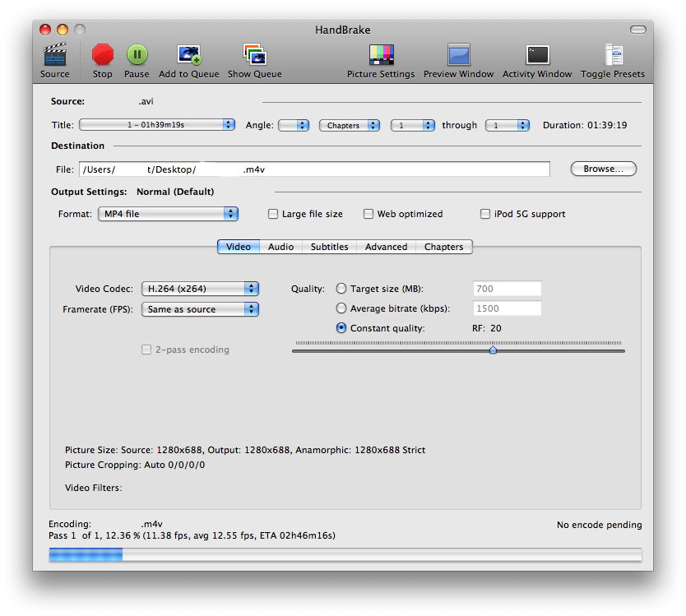686x616 pixels.
Task: Toggle the 2-pass encoding checkbox
Action: (x=146, y=350)
